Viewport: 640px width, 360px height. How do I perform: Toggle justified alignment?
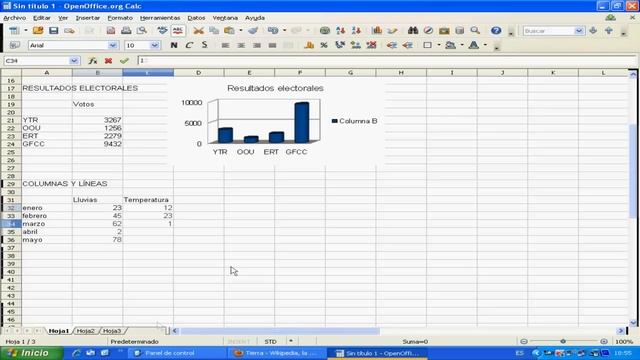coord(272,45)
